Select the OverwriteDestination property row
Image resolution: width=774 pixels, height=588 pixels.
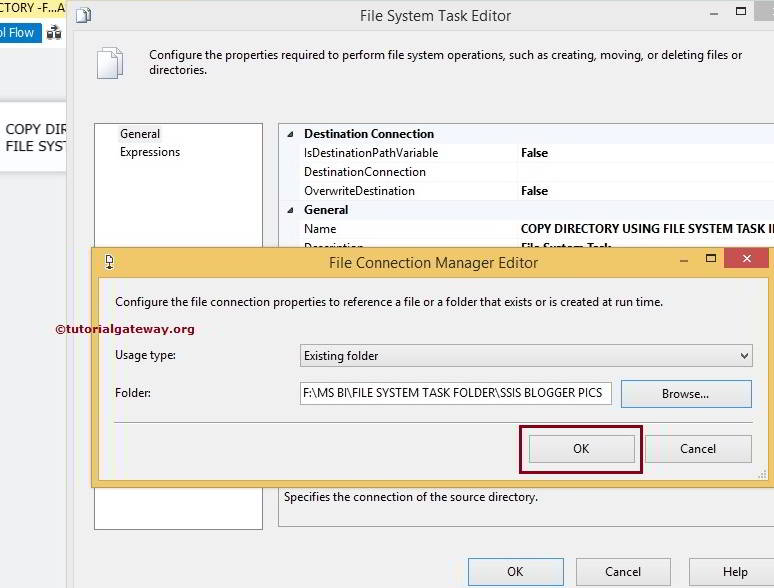tap(535, 191)
